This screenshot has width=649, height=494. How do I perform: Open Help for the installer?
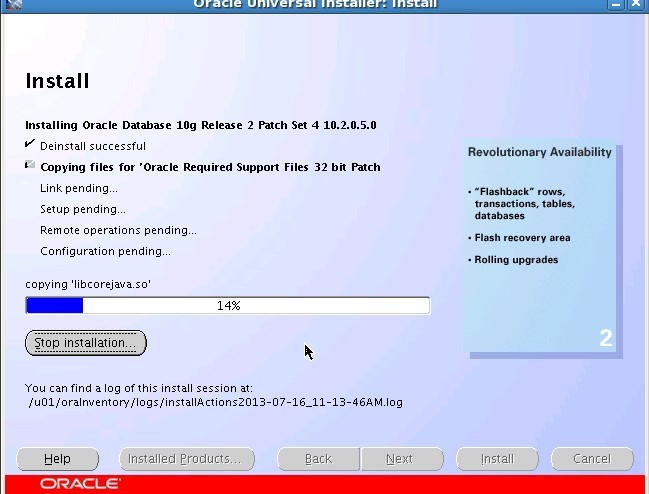[58, 459]
